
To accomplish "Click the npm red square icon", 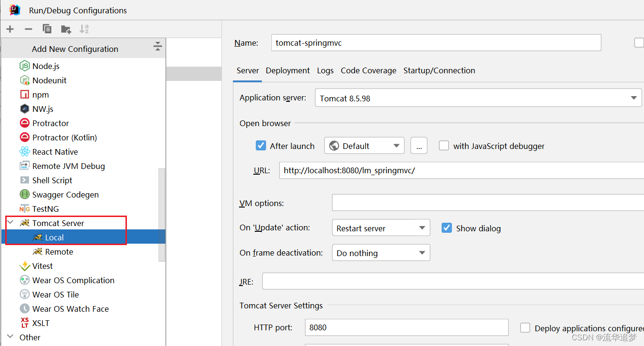I will pyautogui.click(x=25, y=95).
